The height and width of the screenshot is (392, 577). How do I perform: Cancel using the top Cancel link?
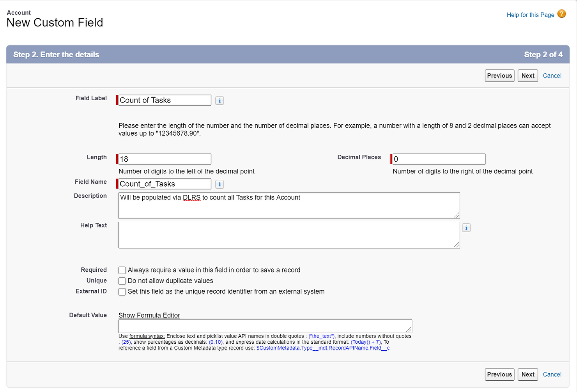point(552,76)
